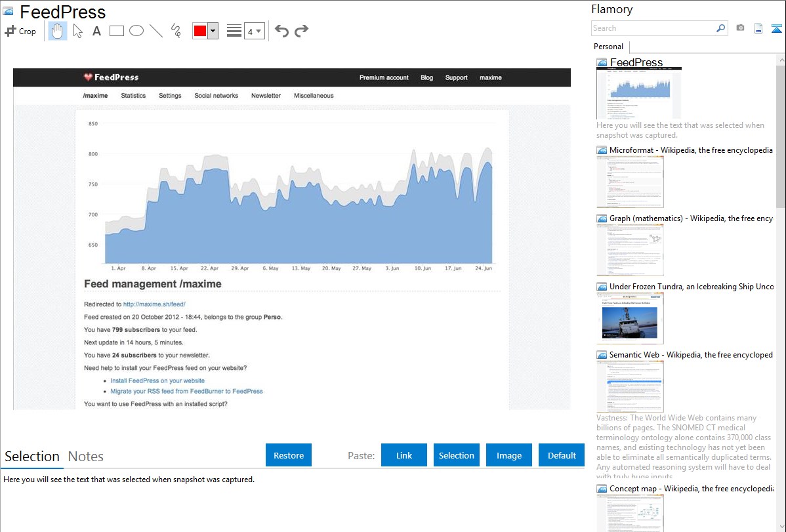
Task: Capture a snapshot with the camera icon
Action: [740, 28]
